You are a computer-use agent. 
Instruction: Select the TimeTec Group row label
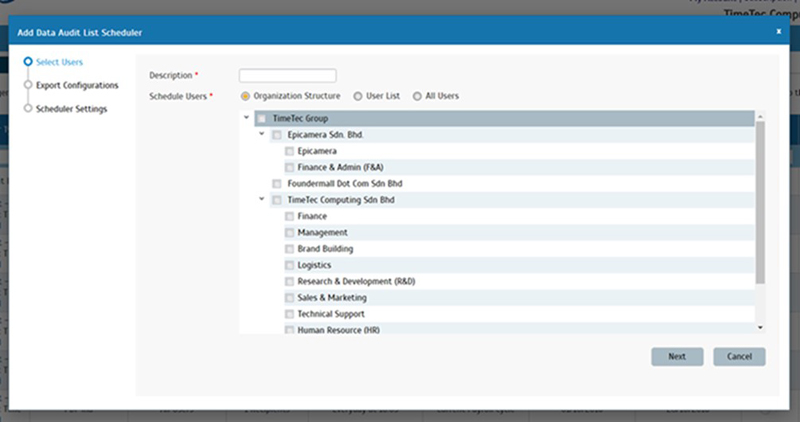click(300, 118)
